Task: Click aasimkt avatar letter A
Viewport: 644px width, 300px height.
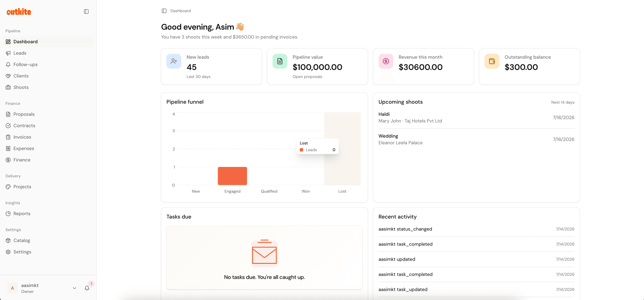Action: (x=13, y=288)
